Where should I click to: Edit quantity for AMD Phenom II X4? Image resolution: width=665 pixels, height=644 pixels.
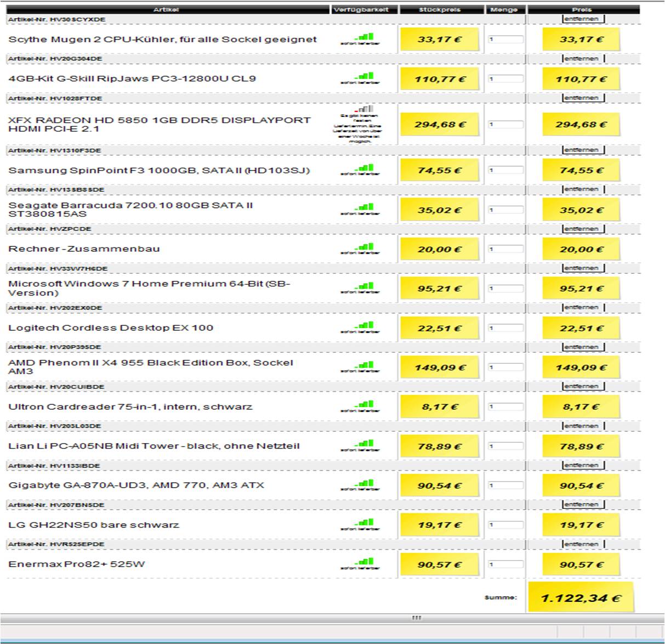[505, 368]
